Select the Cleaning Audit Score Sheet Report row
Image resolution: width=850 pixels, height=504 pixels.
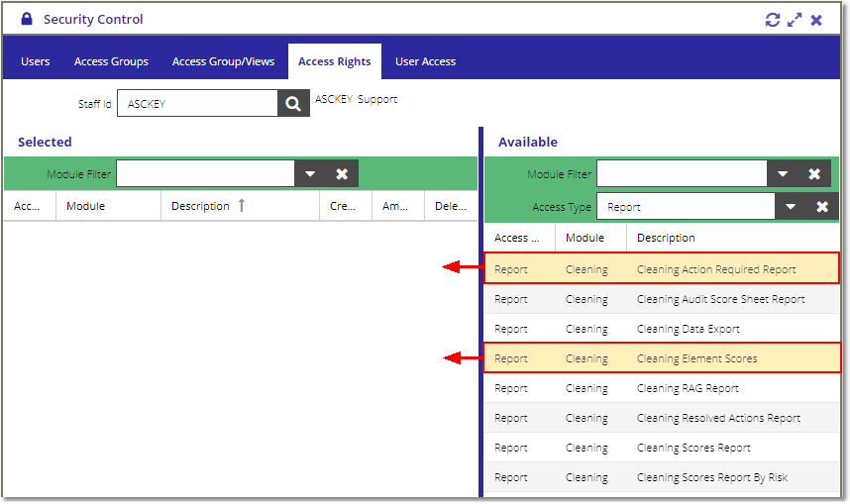click(x=662, y=299)
